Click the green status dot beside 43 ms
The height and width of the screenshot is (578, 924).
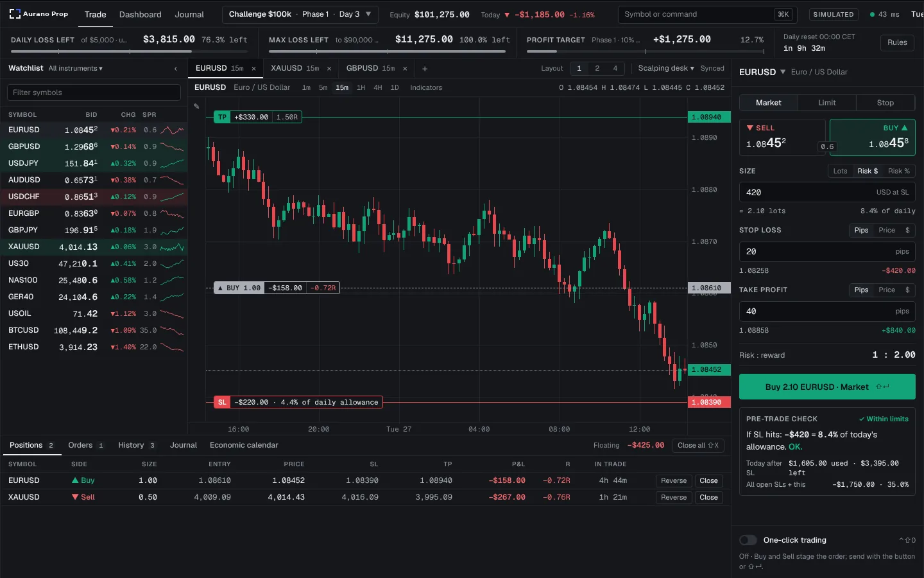point(872,14)
